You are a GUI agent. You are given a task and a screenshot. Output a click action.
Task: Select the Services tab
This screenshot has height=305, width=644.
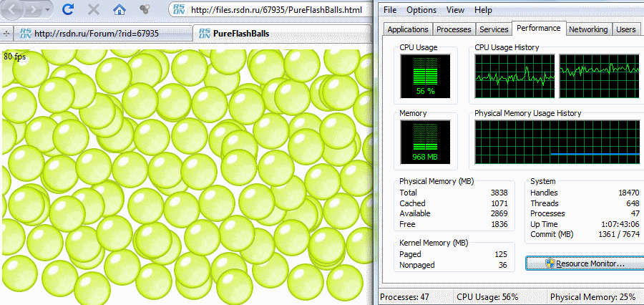tap(494, 29)
